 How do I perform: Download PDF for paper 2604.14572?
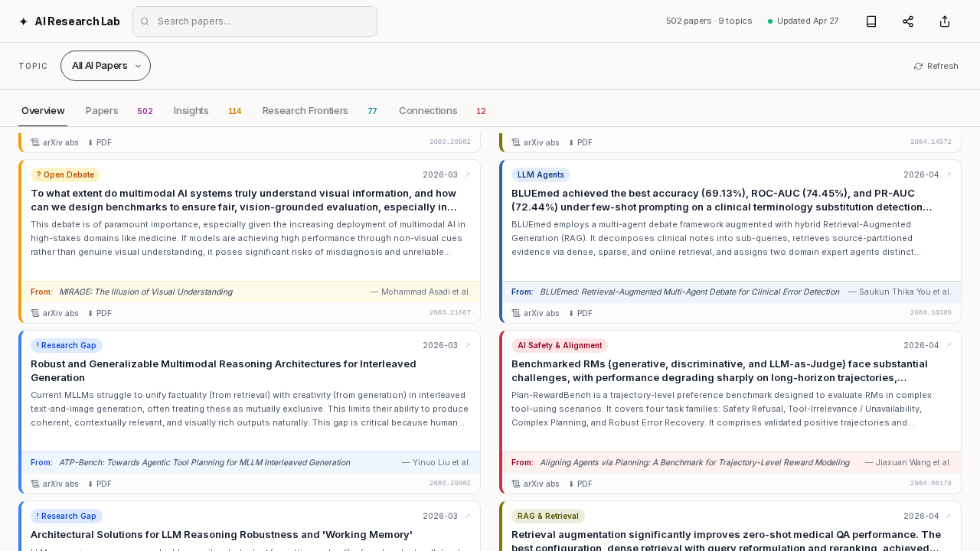coord(580,142)
